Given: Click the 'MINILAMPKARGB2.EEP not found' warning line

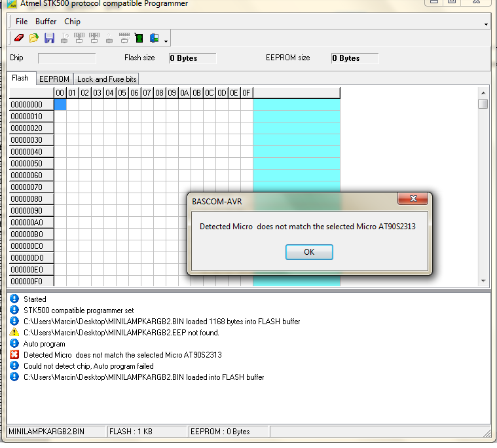Looking at the screenshot, I should (121, 333).
